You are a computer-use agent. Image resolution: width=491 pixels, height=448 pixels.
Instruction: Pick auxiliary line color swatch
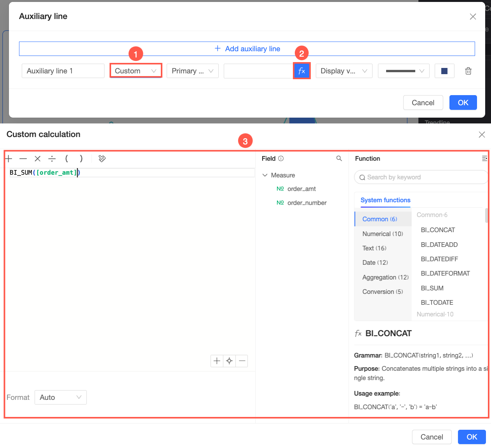444,71
